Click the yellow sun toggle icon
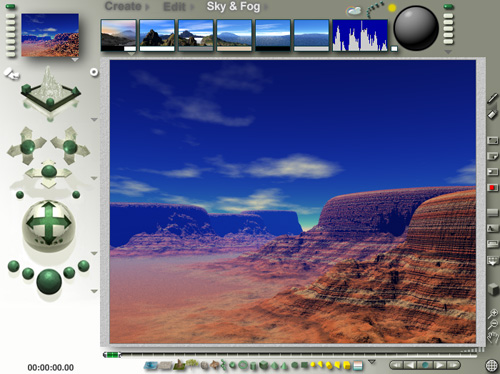The height and width of the screenshot is (374, 500). point(392,8)
